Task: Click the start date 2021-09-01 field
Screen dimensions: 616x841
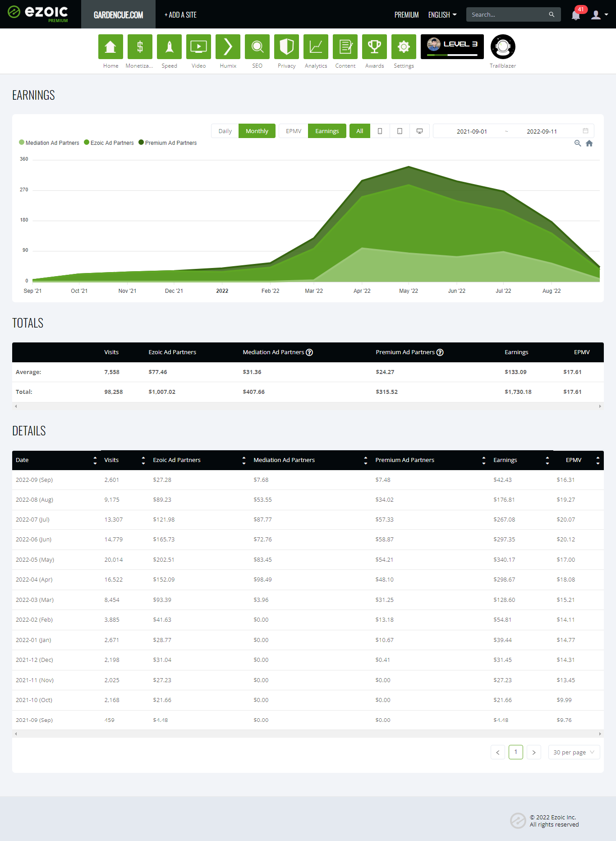Action: pos(472,131)
